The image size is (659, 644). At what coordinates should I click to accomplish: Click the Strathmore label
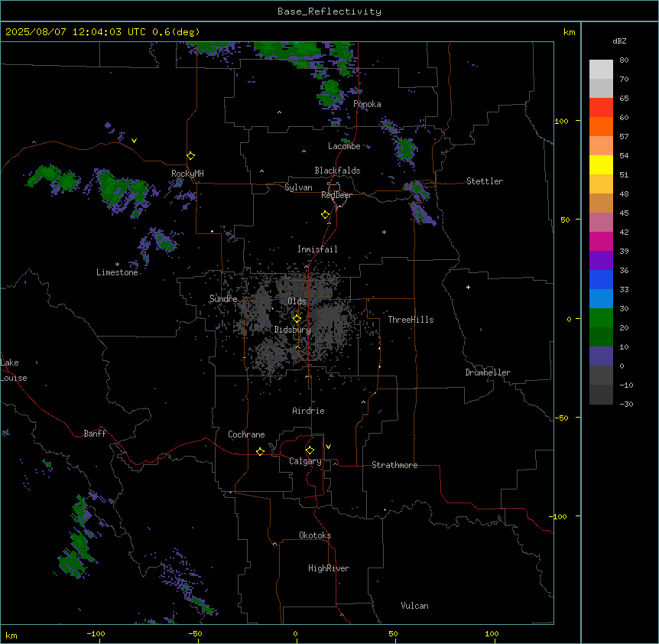point(394,465)
